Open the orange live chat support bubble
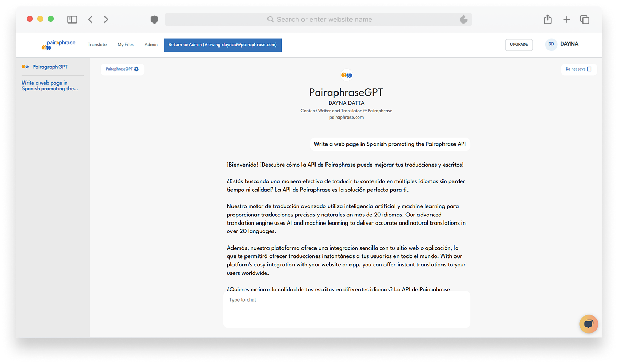This screenshot has width=618, height=364. point(588,324)
